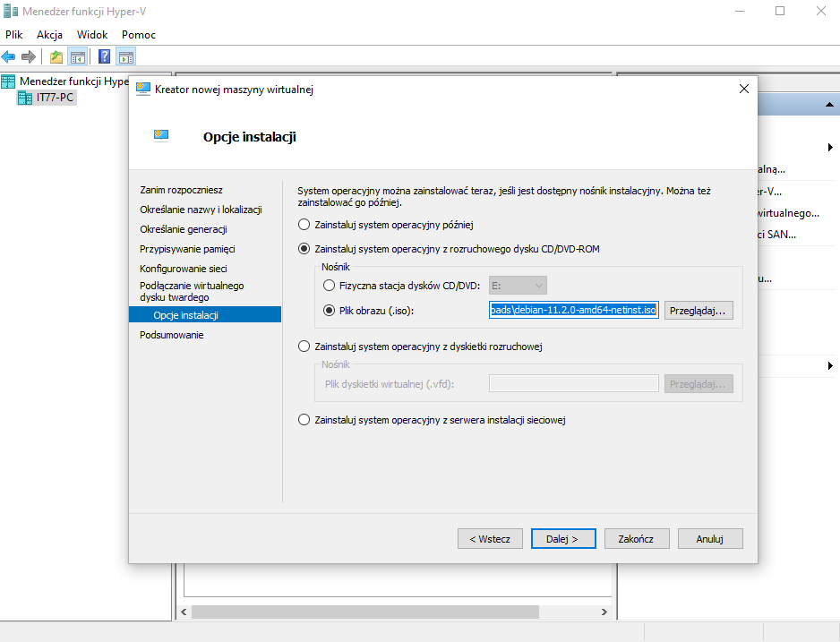This screenshot has width=840, height=642.
Task: Open the Widok menu
Action: point(92,34)
